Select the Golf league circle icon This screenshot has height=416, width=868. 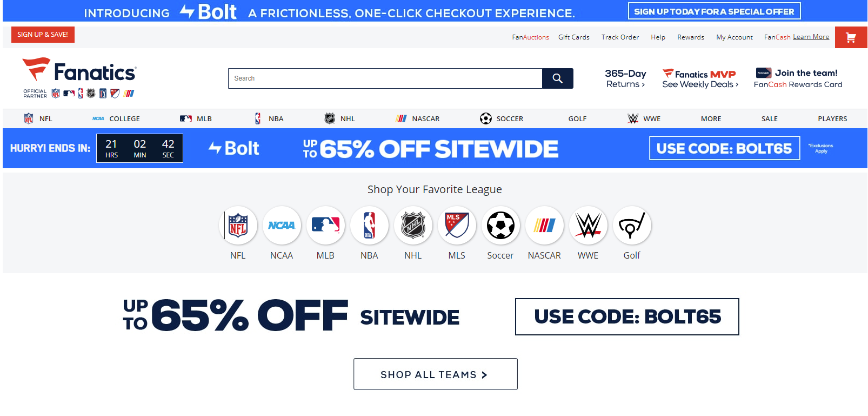click(632, 226)
